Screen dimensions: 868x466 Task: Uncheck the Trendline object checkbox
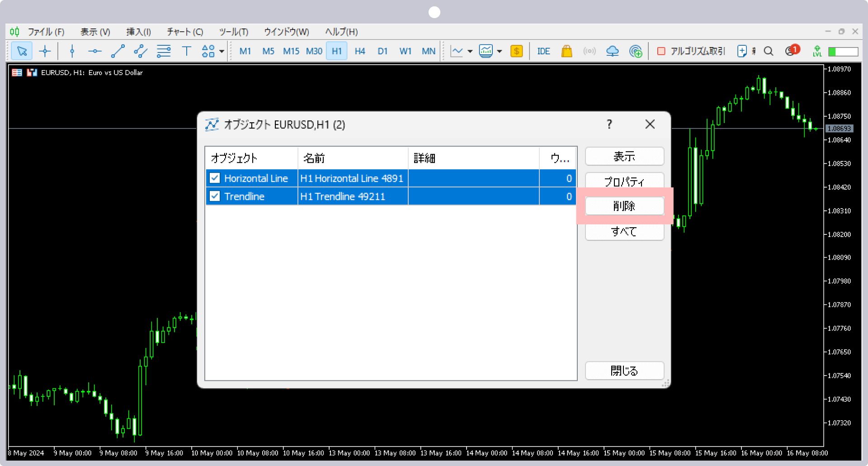coord(215,196)
